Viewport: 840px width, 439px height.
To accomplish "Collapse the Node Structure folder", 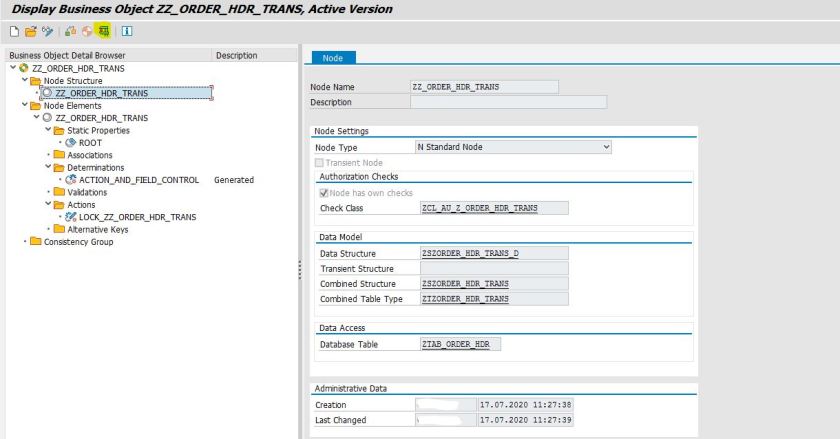I will 25,80.
